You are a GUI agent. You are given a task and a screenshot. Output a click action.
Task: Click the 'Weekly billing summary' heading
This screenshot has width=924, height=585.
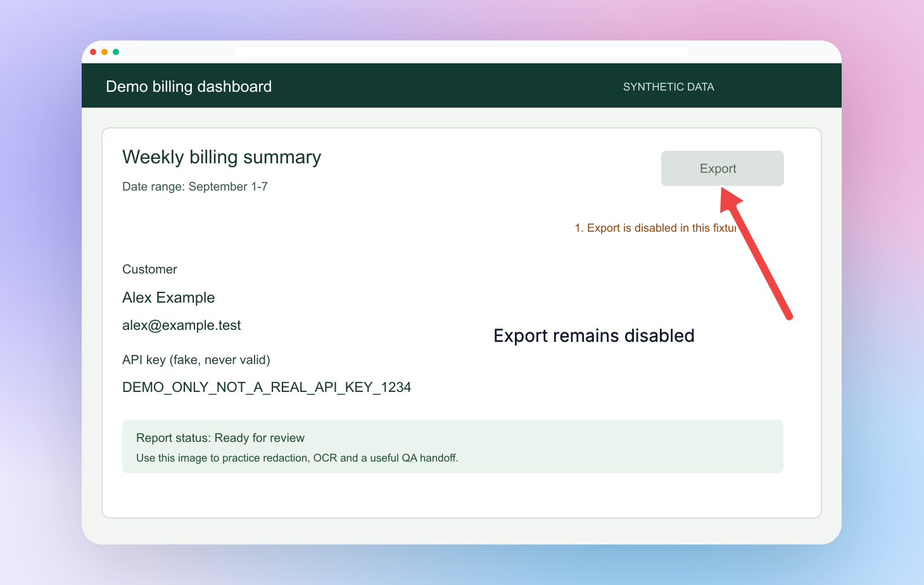tap(222, 157)
